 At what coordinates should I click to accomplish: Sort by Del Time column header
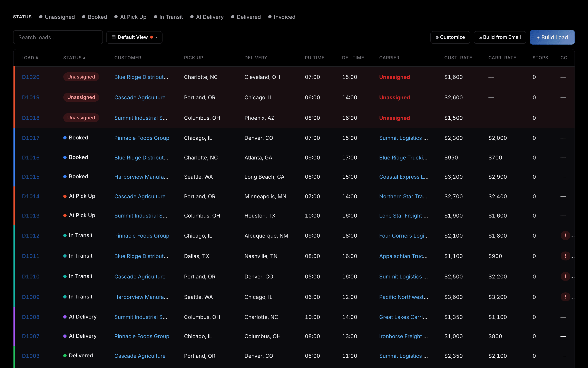(x=353, y=58)
